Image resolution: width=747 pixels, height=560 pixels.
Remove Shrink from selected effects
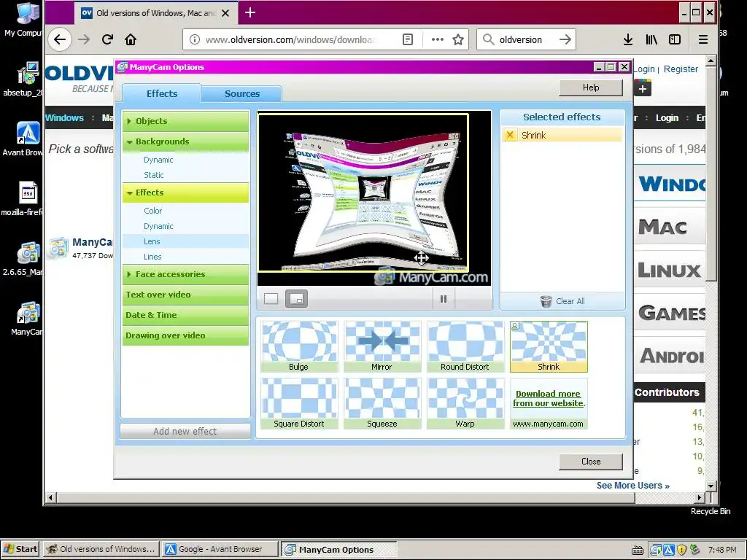[x=510, y=135]
